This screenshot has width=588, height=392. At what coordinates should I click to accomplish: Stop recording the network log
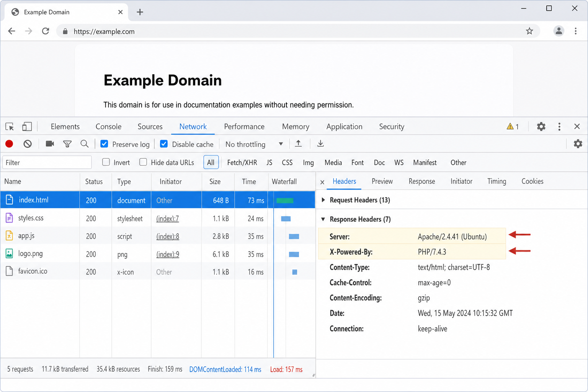click(x=9, y=144)
